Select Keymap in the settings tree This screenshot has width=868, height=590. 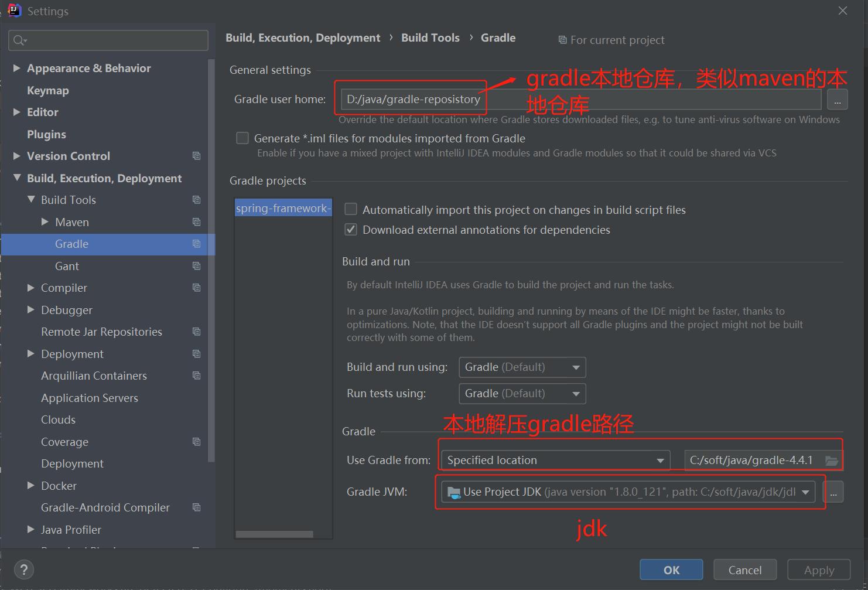tap(48, 90)
